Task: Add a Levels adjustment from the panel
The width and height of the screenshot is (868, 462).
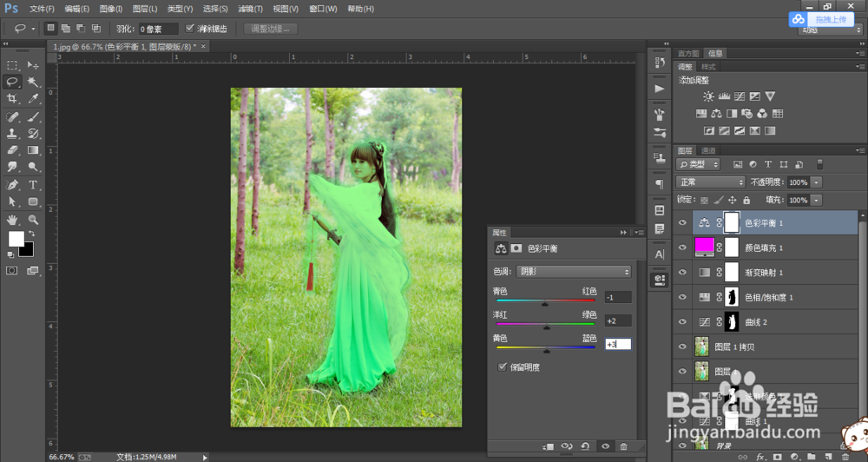Action: tap(724, 96)
